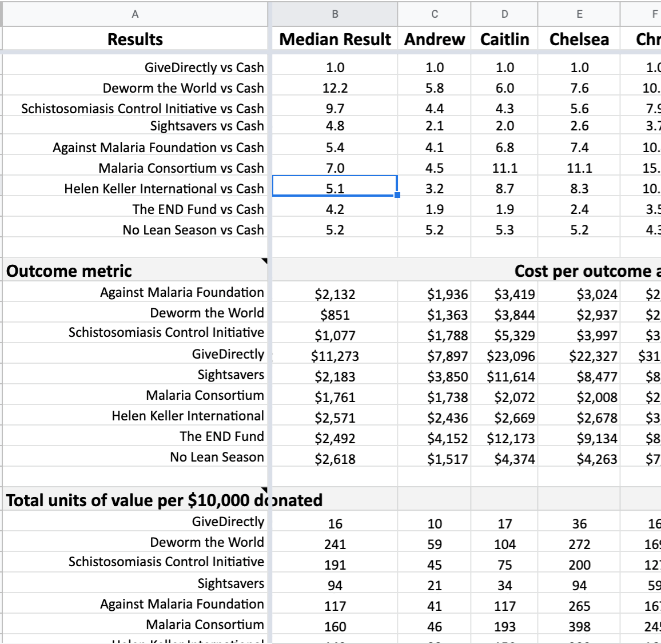Click Caitlin's $23,096 GiveDirectly cost

tap(511, 356)
